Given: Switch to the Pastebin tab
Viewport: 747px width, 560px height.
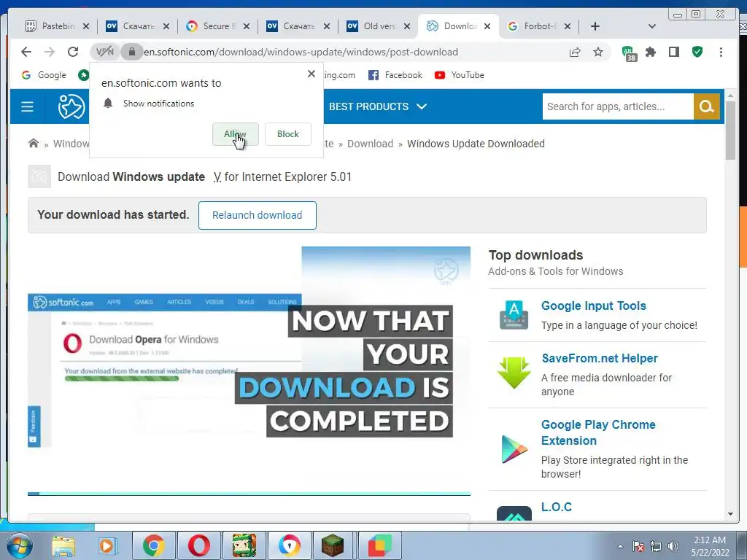Looking at the screenshot, I should tap(57, 26).
